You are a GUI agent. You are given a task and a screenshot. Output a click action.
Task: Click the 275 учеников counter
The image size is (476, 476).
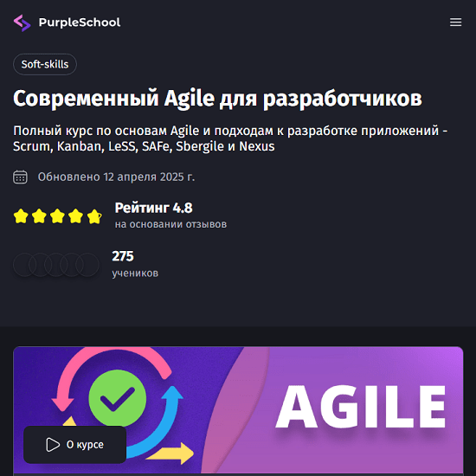coord(135,264)
